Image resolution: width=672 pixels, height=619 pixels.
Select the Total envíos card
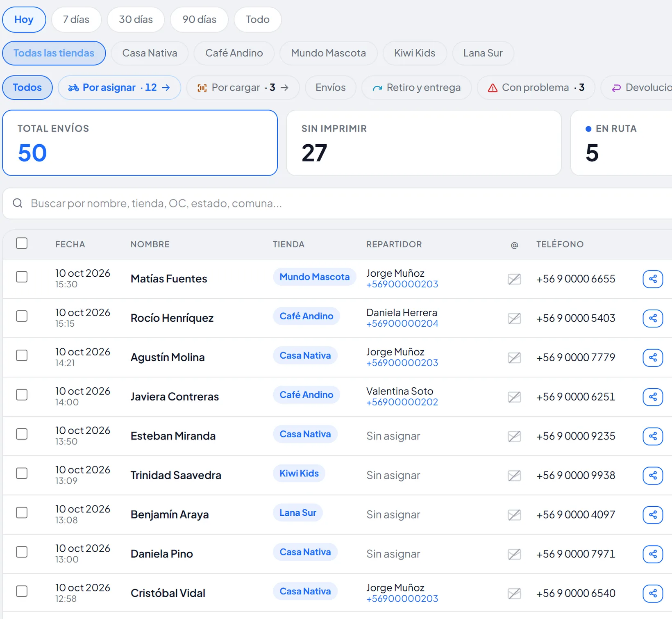[x=140, y=143]
